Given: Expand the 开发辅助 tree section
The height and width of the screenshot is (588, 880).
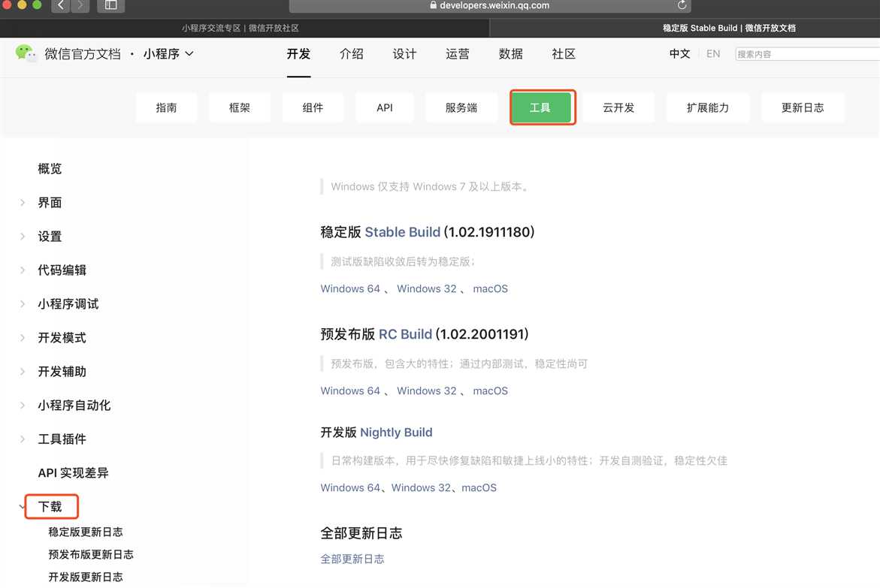Looking at the screenshot, I should pyautogui.click(x=23, y=372).
